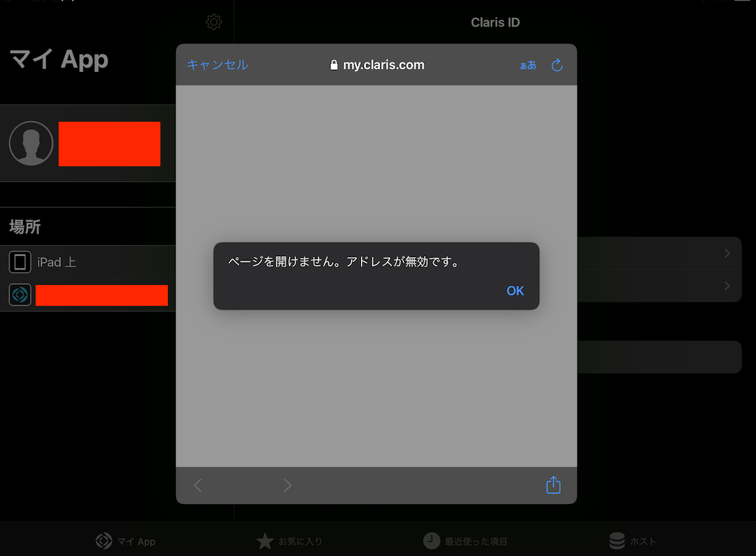The height and width of the screenshot is (556, 756).
Task: Switch to the 最近使った項目 tab
Action: (466, 541)
